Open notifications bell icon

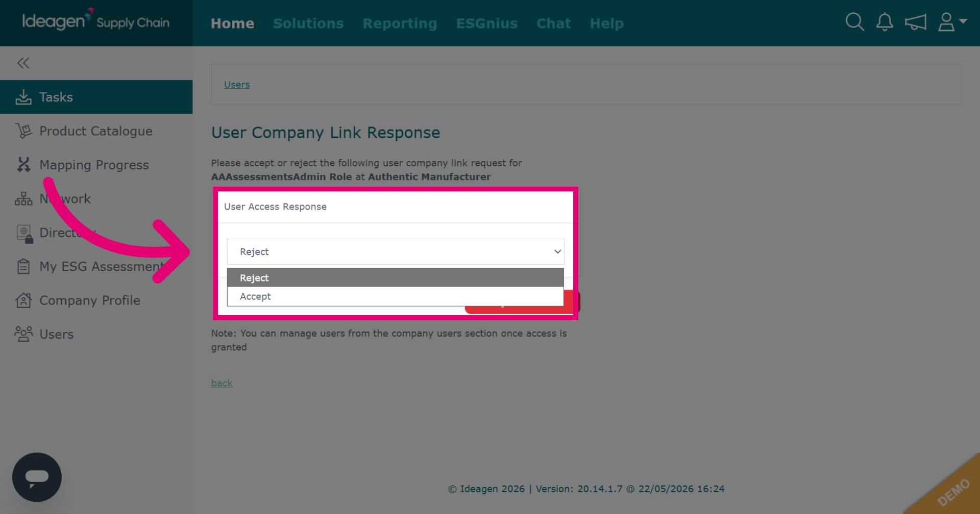pyautogui.click(x=885, y=22)
